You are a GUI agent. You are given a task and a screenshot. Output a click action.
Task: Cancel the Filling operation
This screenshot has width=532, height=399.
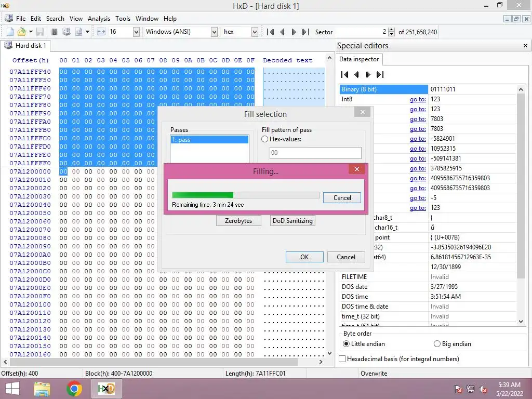point(342,198)
